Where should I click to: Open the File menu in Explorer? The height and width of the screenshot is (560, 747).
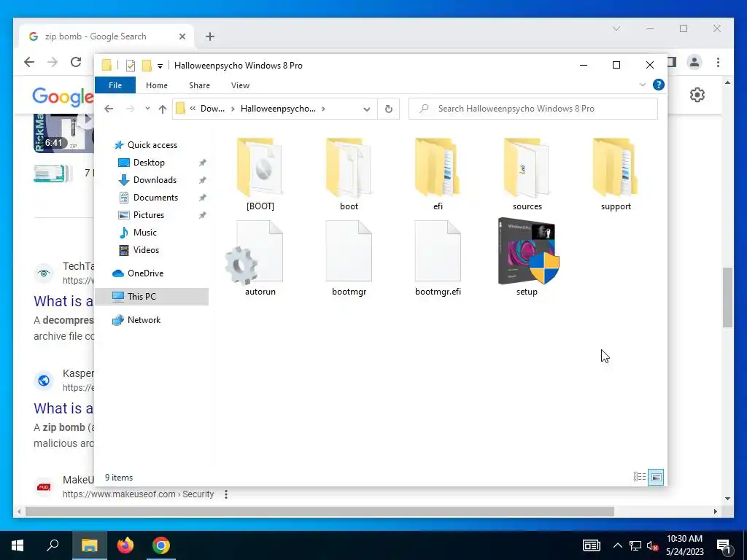click(x=115, y=85)
